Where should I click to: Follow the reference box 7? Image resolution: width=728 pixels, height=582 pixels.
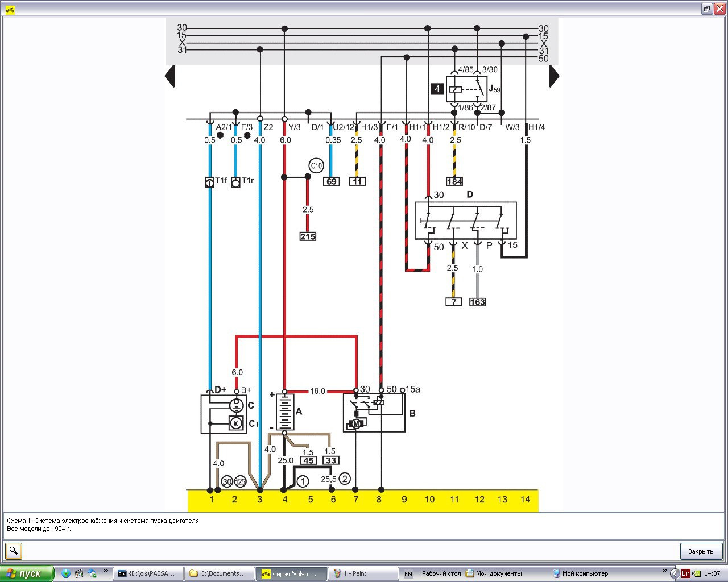(453, 302)
